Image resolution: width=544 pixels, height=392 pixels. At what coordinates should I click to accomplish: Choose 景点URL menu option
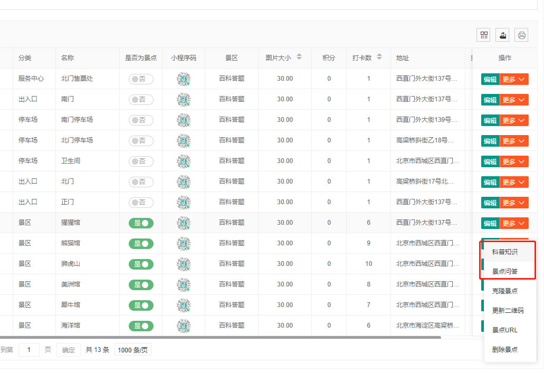(510, 330)
